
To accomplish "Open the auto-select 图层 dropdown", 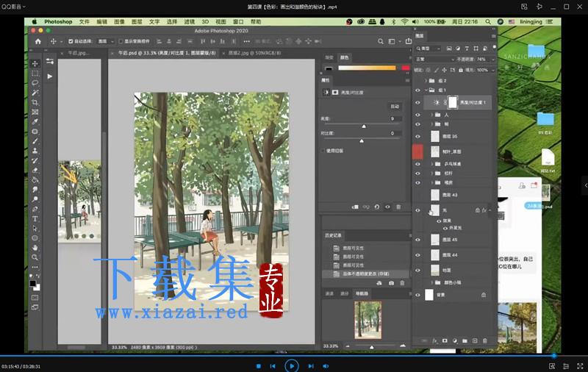I will pyautogui.click(x=105, y=41).
